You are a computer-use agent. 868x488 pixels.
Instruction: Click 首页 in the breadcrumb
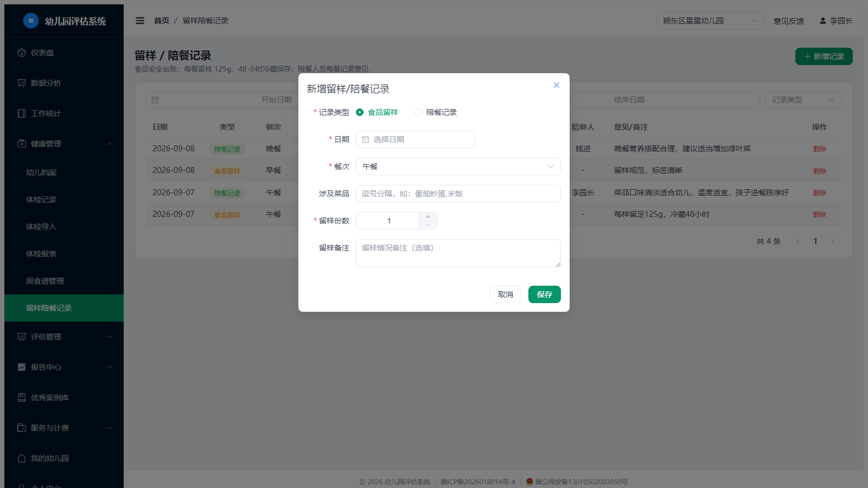[x=162, y=21]
